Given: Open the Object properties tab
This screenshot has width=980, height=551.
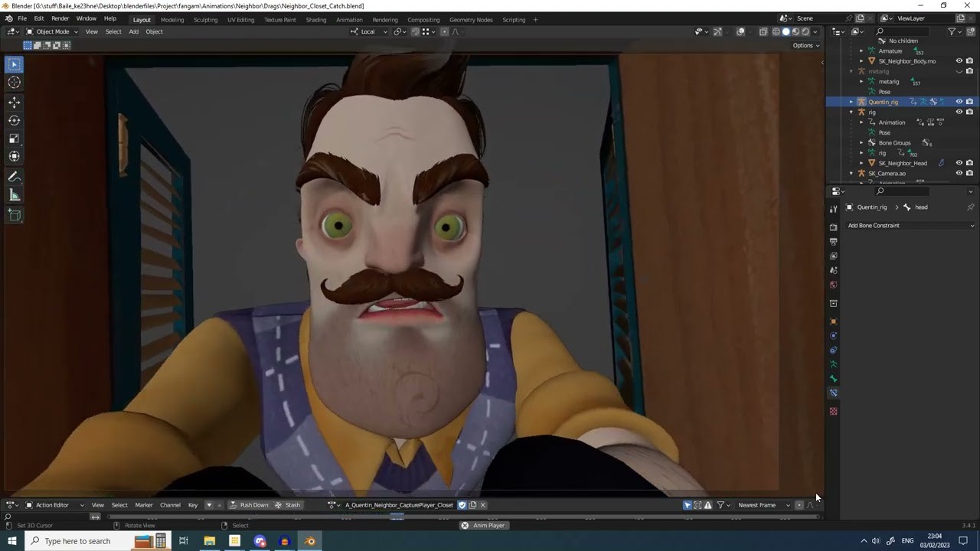Looking at the screenshot, I should 834,321.
